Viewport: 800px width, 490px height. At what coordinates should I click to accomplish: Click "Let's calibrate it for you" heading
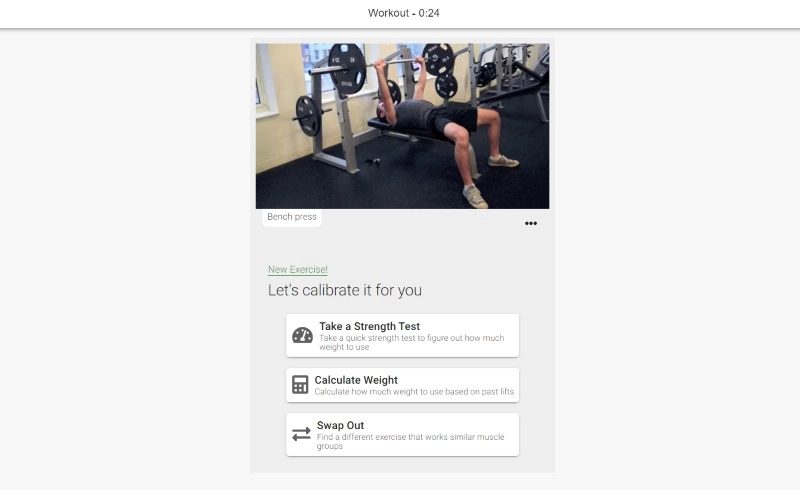(345, 290)
